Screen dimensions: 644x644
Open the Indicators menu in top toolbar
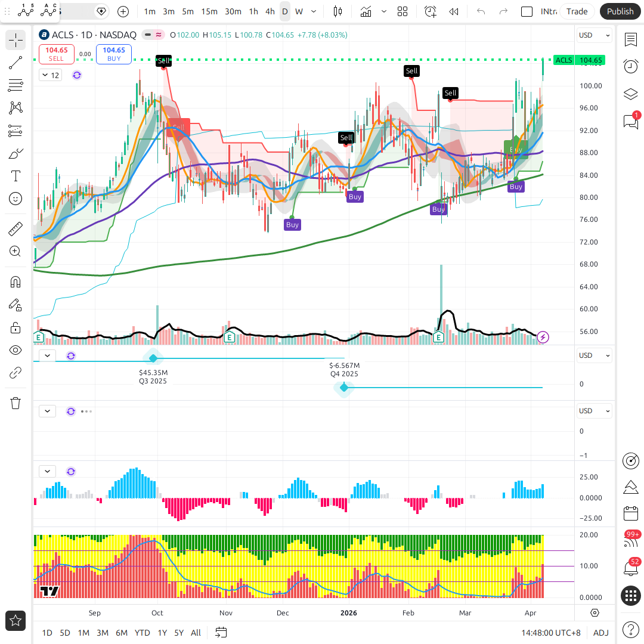tap(366, 11)
